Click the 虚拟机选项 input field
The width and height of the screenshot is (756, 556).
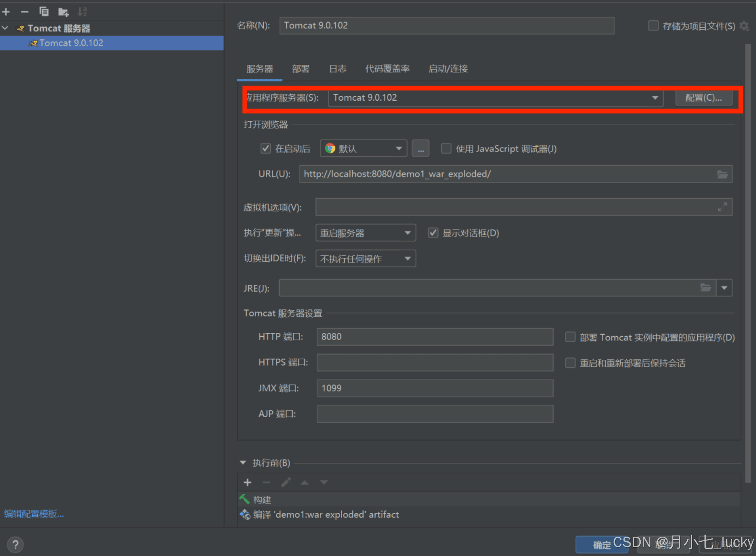(524, 207)
